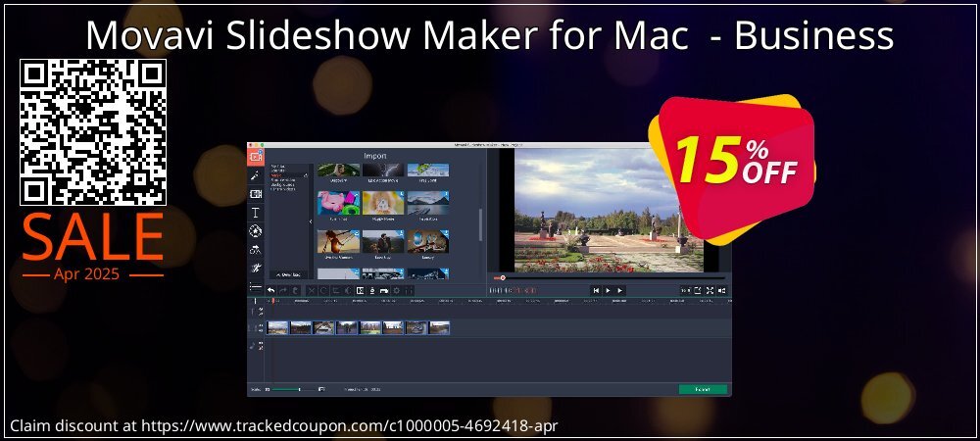Select the first clip on the video track
Image resolution: width=980 pixels, height=441 pixels.
(277, 328)
